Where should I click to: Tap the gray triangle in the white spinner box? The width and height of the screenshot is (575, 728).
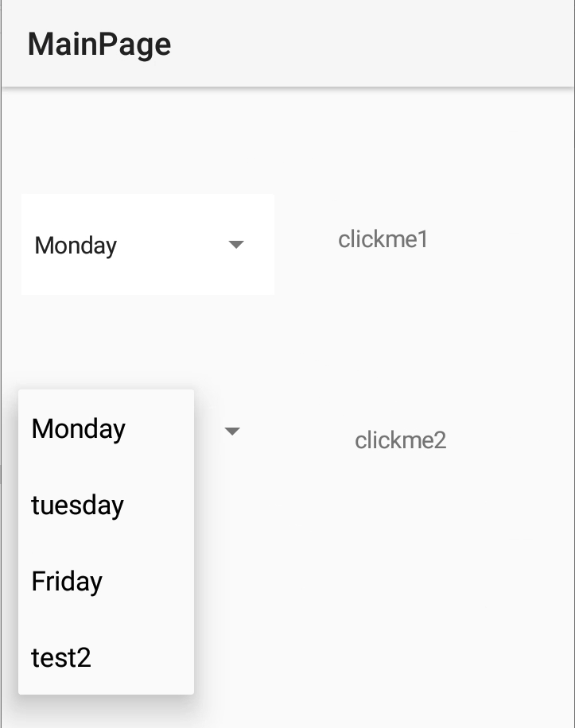(235, 245)
